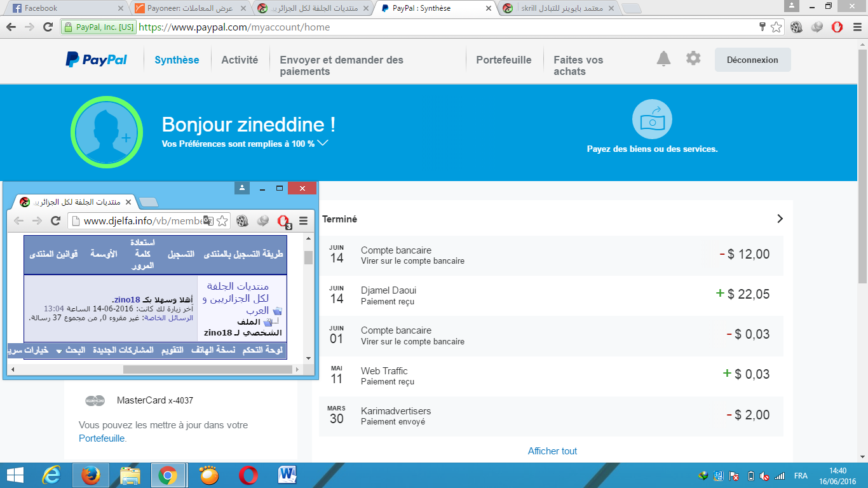Open the Web Traffic payment row
Viewport: 868px width, 488px height.
tap(552, 376)
